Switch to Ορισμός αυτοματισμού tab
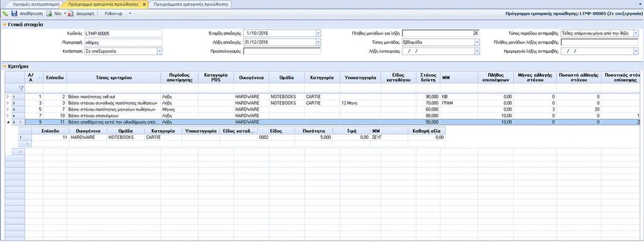This screenshot has width=644, height=242. click(x=36, y=4)
